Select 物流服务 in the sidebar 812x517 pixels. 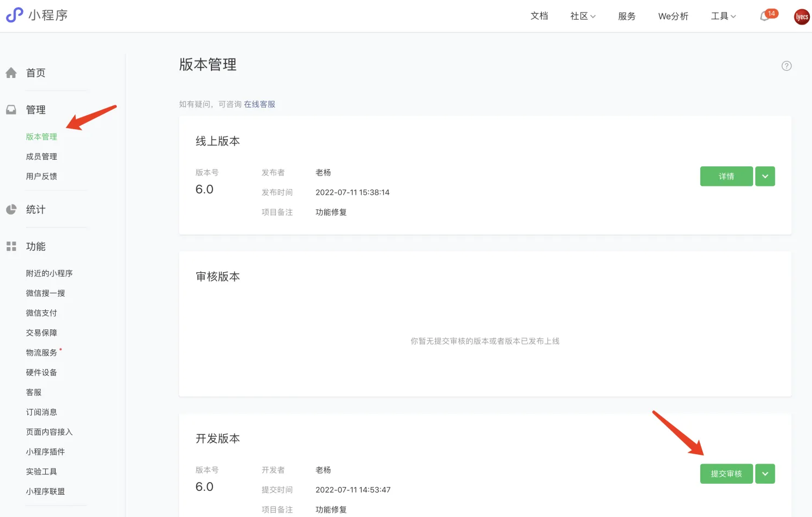click(x=41, y=353)
